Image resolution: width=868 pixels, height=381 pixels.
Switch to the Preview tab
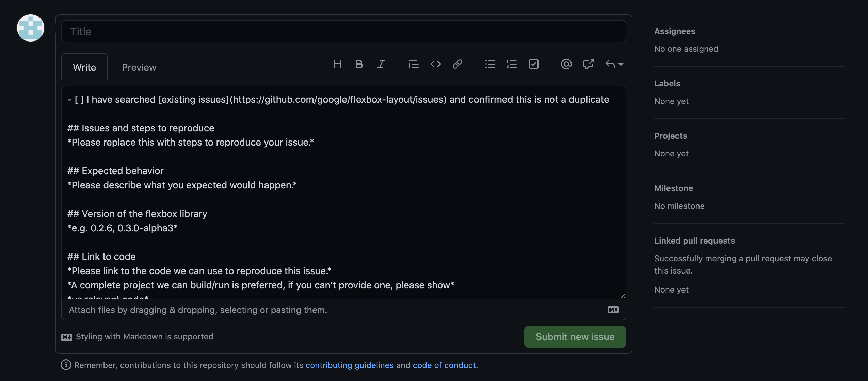tap(139, 67)
